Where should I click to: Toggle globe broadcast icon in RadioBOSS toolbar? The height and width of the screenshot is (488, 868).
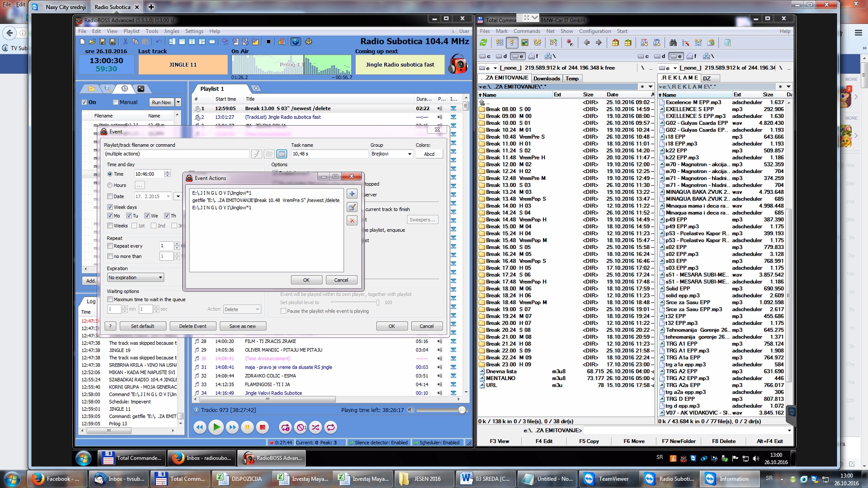coord(295,42)
